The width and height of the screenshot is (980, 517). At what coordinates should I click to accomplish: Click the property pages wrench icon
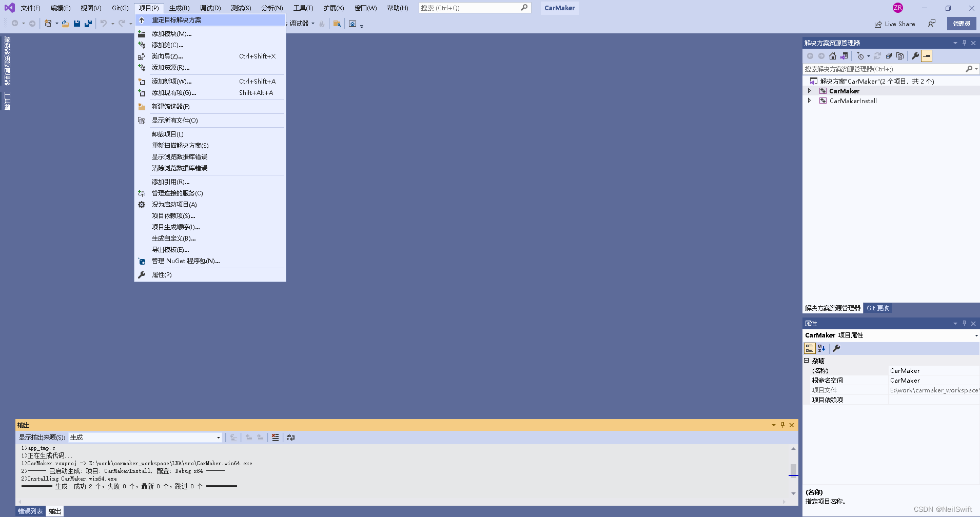(x=836, y=348)
